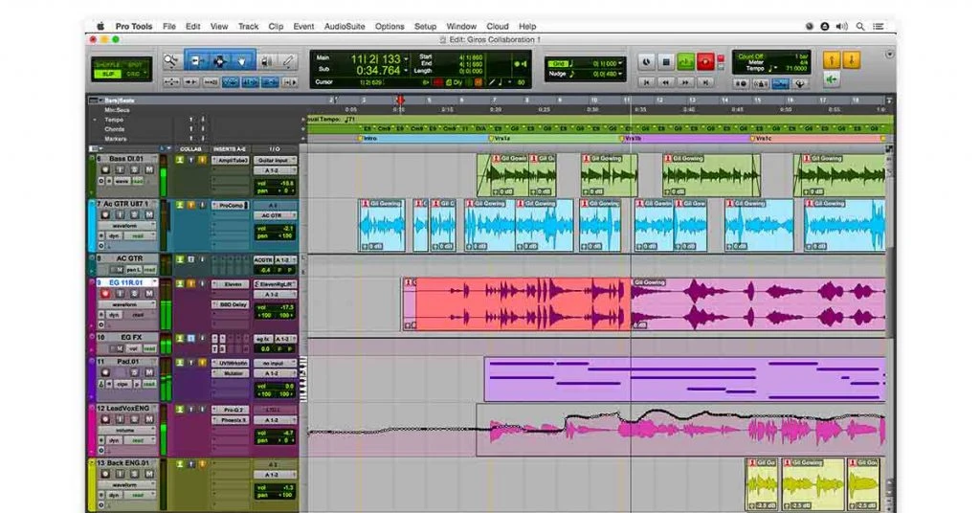Screen dimensions: 980x513
Task: Enable Slip edit mode
Action: pos(106,74)
